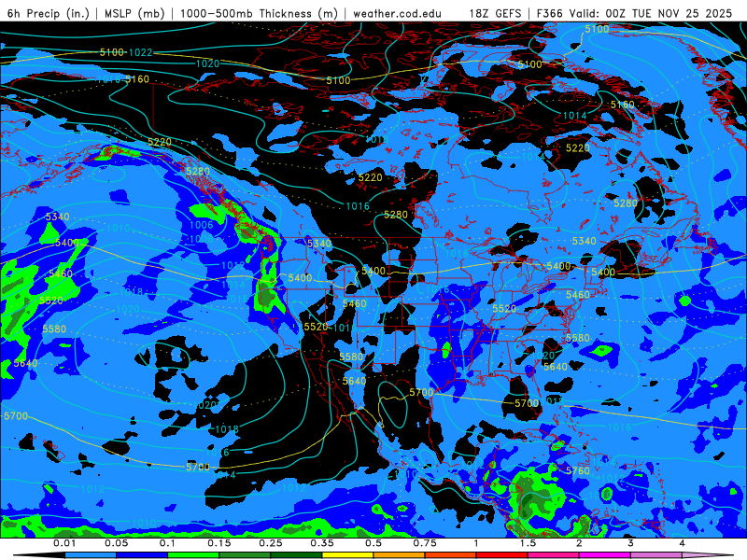
Task: Click the '18Z GEFS' model run label
Action: 495,13
